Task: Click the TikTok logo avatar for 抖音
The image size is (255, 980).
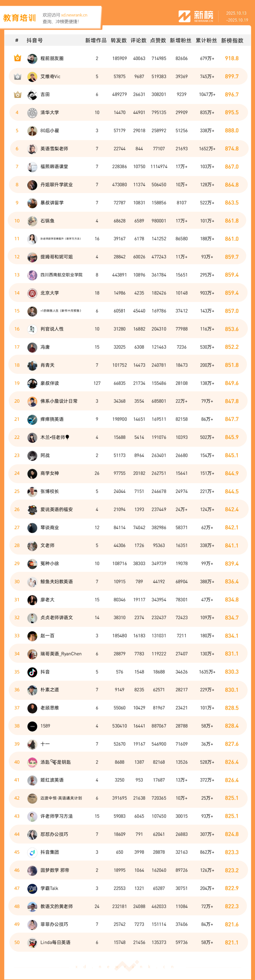Action: [x=32, y=672]
